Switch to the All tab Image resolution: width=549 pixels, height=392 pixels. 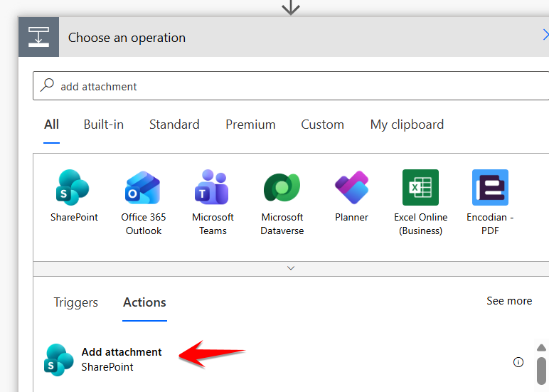pos(51,125)
